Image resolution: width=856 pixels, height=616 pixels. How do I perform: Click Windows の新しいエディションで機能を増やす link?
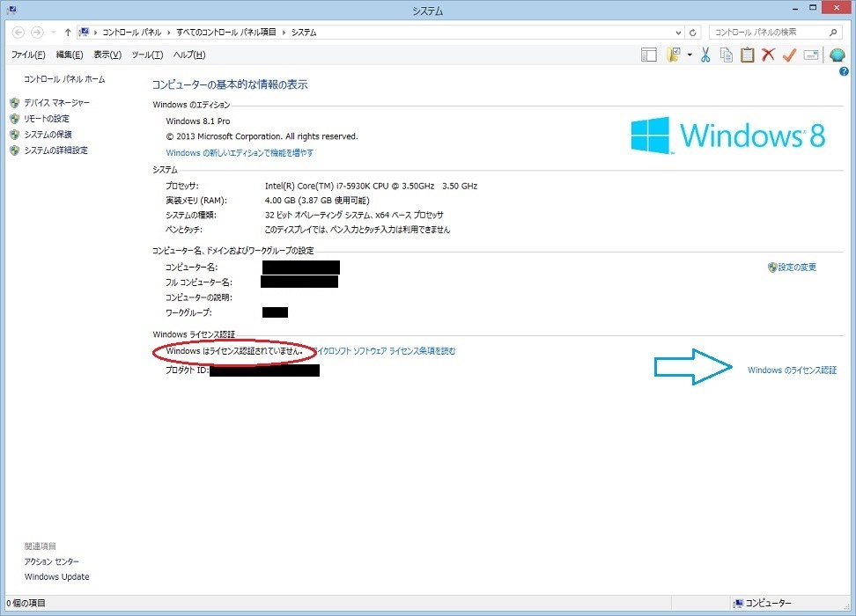240,153
